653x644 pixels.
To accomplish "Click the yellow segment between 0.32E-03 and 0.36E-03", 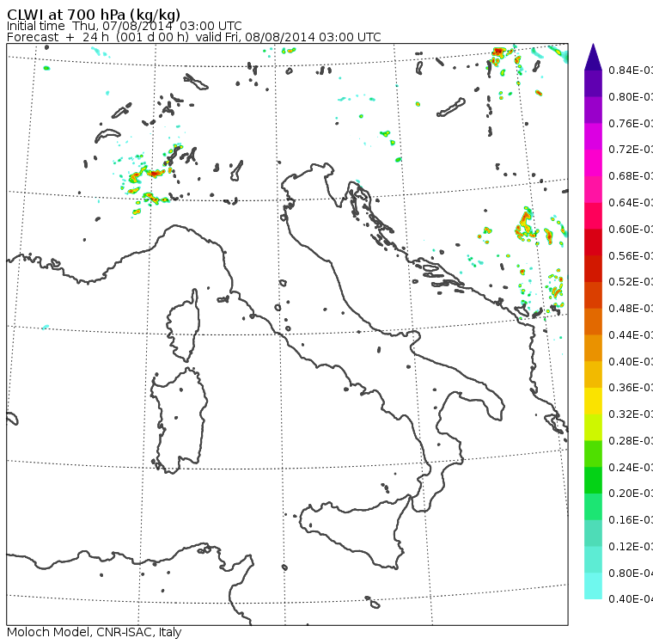I will (593, 401).
